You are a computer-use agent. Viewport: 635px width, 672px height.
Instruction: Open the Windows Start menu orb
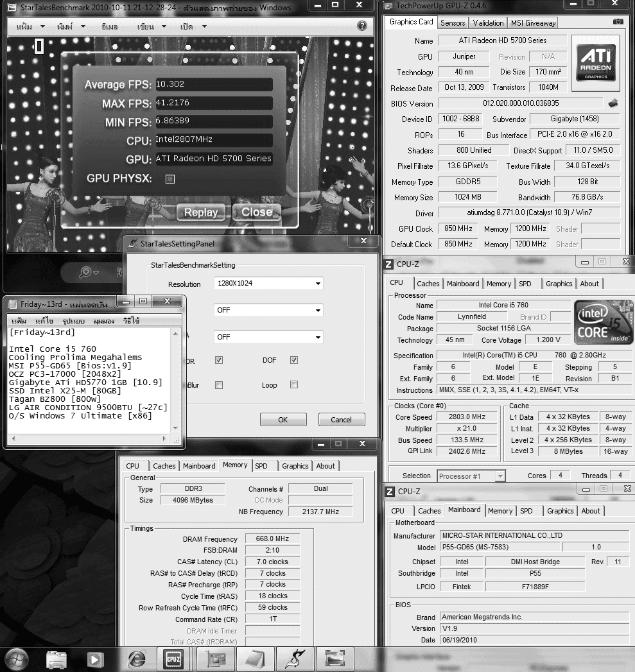pyautogui.click(x=16, y=659)
